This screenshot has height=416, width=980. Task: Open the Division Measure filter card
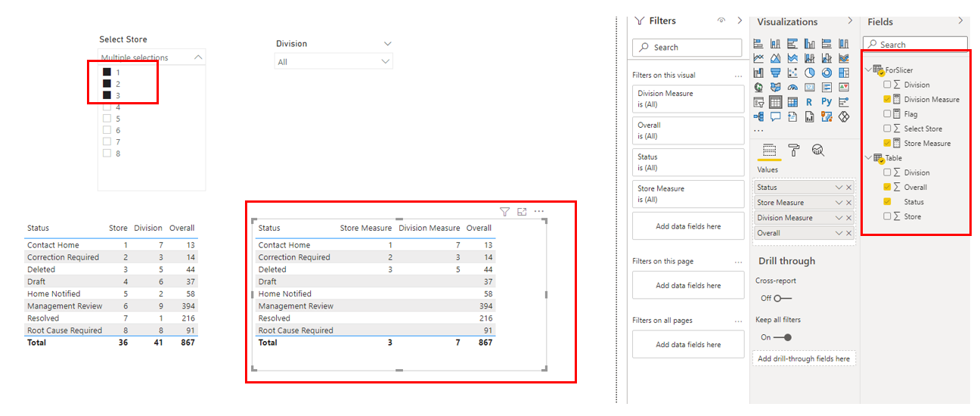coord(688,98)
